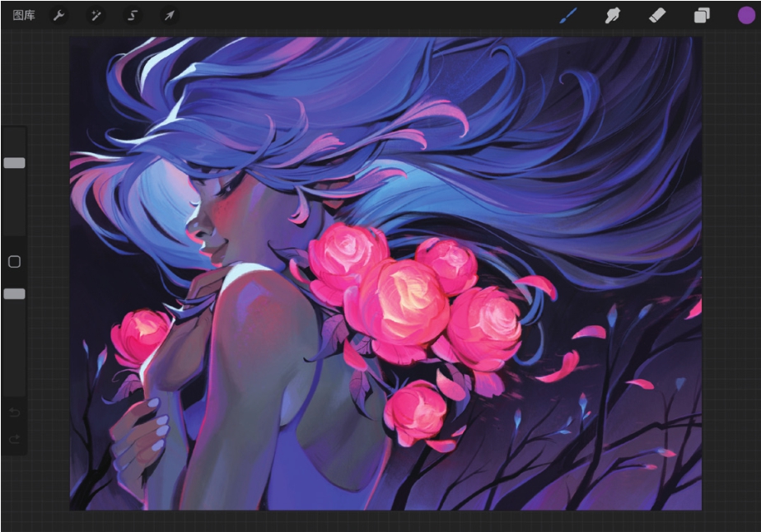Open the Adjustments magic wand menu
The image size is (761, 532).
pyautogui.click(x=96, y=16)
